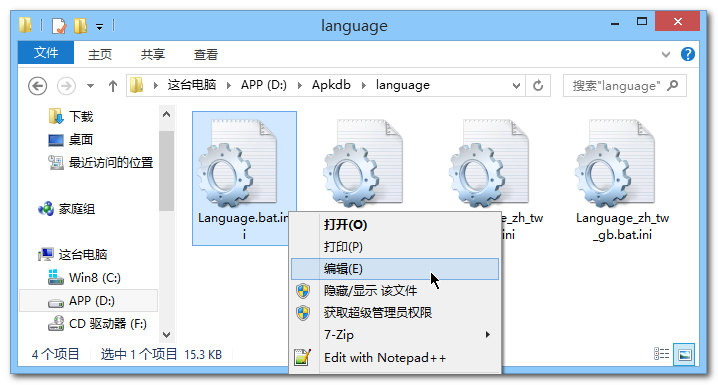718x385 pixels.
Task: Click 这台电脑 in the address breadcrumb
Action: pyautogui.click(x=191, y=85)
